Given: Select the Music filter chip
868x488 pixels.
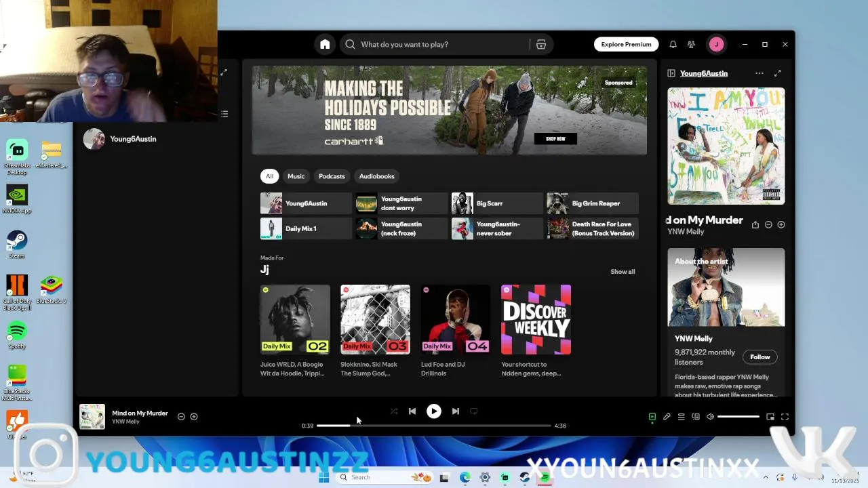Looking at the screenshot, I should [296, 176].
